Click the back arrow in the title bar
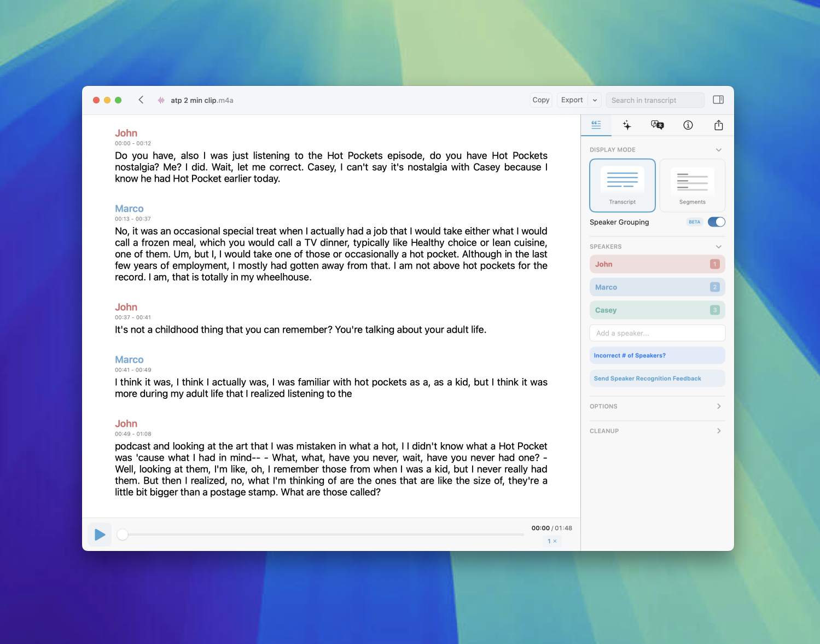Screen dimensions: 820x644 pos(141,100)
